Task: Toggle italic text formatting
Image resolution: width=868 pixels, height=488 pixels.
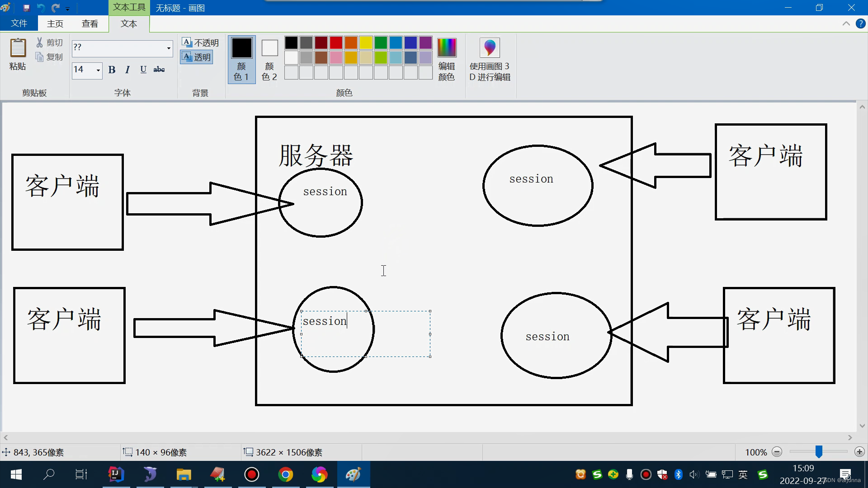Action: pos(127,70)
